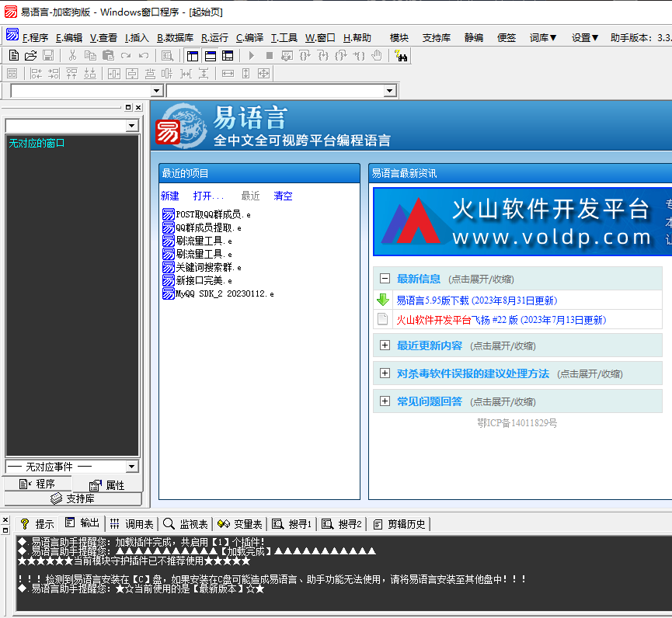Viewport: 672px width, 618px height.
Task: Close the bottom output panel with X
Action: pos(5,520)
